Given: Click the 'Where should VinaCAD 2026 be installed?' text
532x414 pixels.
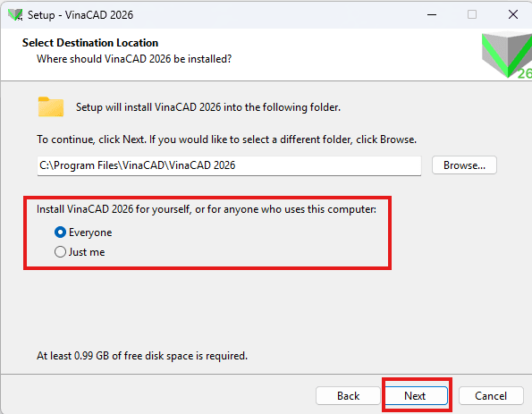Looking at the screenshot, I should (134, 59).
